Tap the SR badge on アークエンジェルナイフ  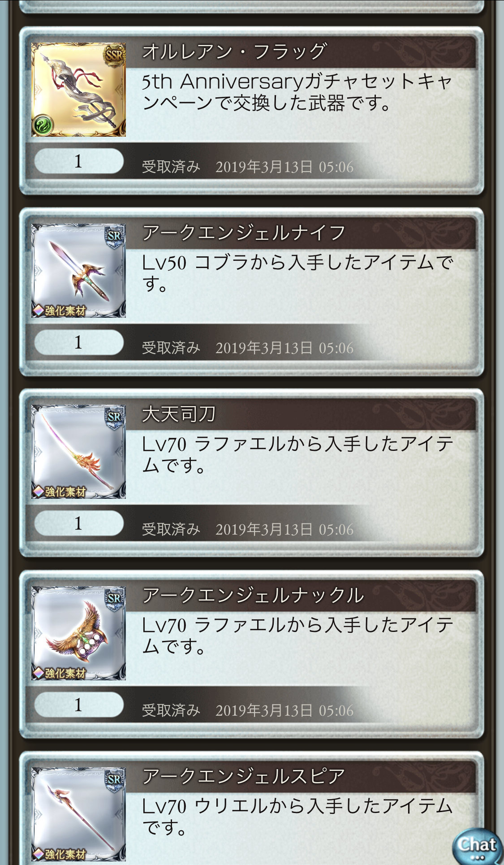[114, 236]
